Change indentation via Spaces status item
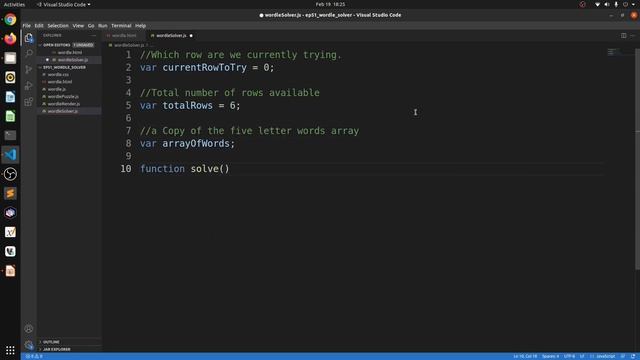This screenshot has height=360, width=640. coord(550,356)
